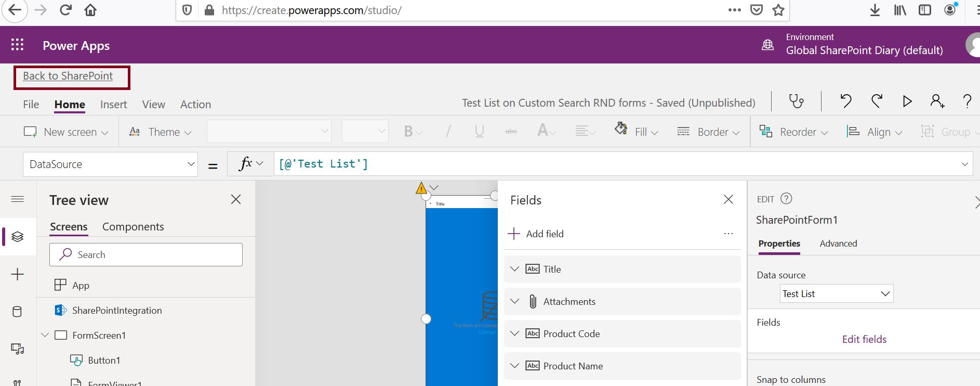Screen dimensions: 980x386
Task: Click the Tree view Search box
Action: 146,254
